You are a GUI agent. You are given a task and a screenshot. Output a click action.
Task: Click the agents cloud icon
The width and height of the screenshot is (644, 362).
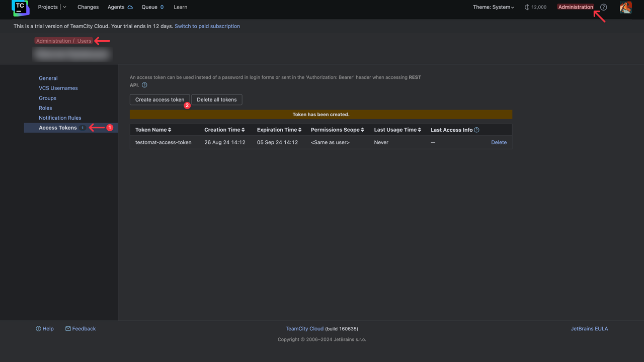pyautogui.click(x=130, y=8)
